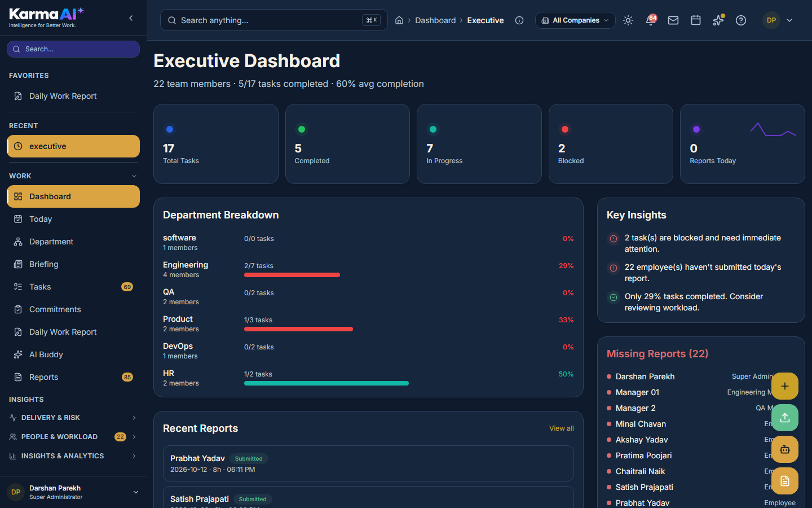The height and width of the screenshot is (508, 812).
Task: Click the yellow plus floating button
Action: [785, 386]
